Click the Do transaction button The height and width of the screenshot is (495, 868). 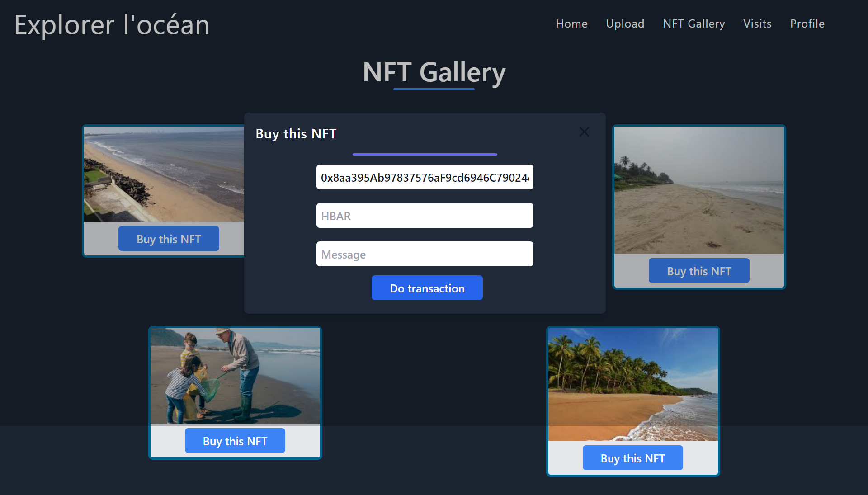point(427,288)
